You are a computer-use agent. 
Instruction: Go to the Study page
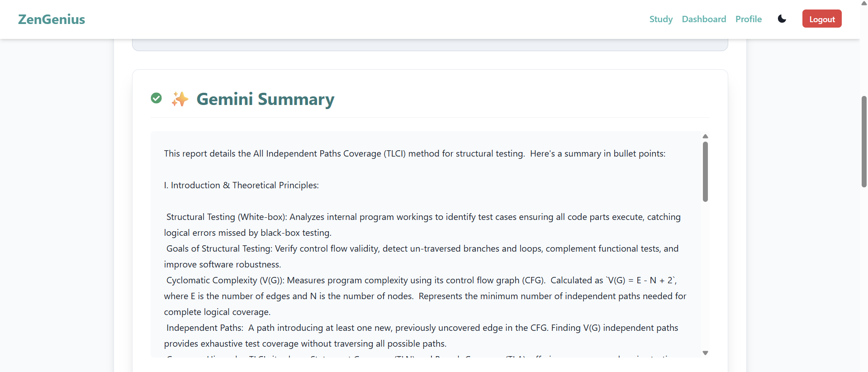click(661, 19)
